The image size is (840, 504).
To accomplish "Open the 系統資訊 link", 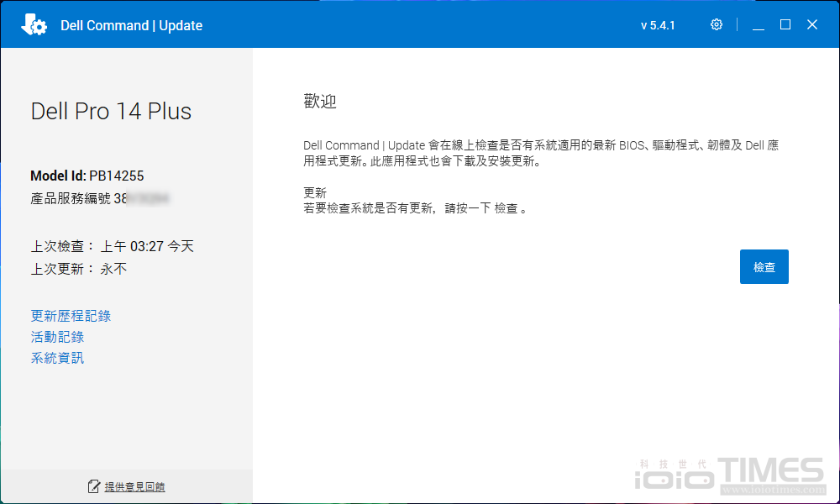I will click(x=57, y=358).
